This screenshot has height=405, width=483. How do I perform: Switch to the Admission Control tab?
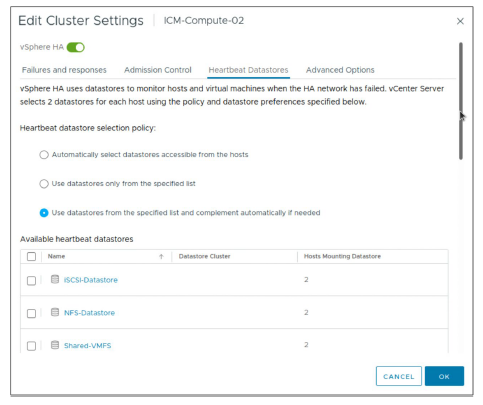tap(158, 70)
